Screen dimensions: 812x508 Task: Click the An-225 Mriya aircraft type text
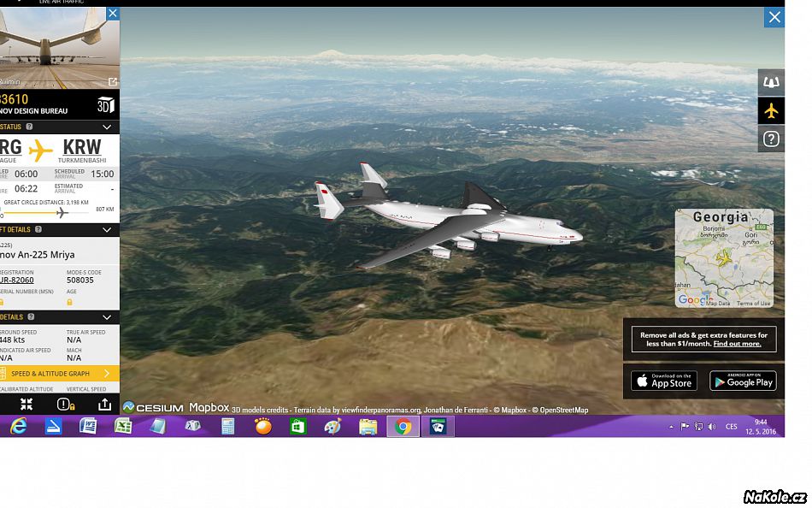point(38,255)
